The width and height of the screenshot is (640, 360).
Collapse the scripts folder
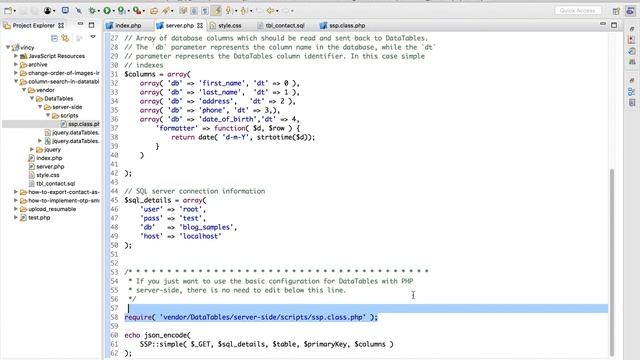[x=48, y=116]
